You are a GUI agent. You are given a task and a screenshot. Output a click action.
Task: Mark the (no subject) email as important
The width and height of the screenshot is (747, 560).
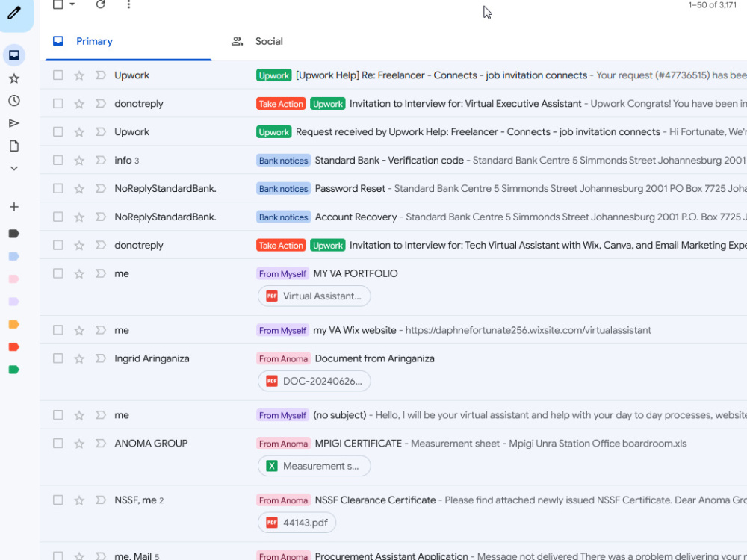[101, 414]
